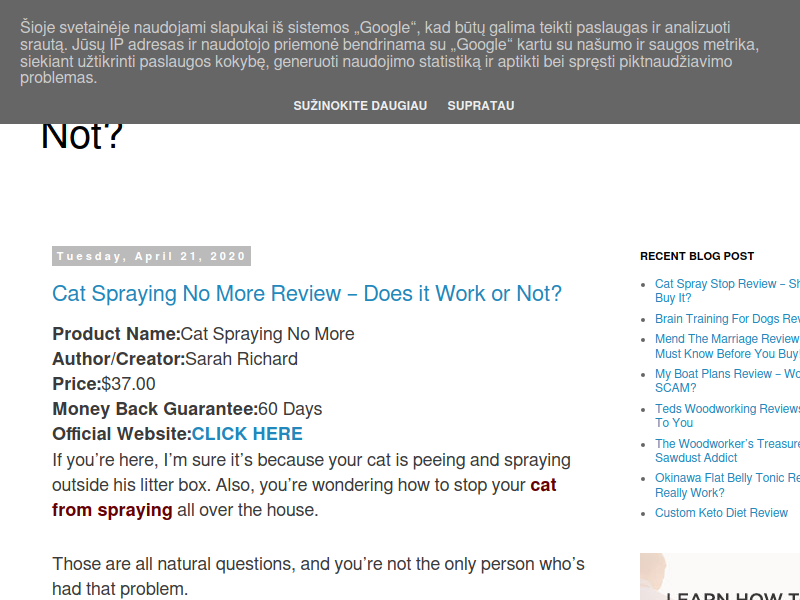
Task: Open the 'cat from spraying' link
Action: (304, 497)
